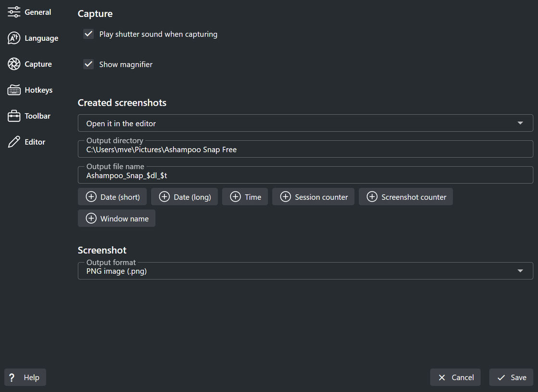Click the Editor pencil icon

pyautogui.click(x=14, y=142)
